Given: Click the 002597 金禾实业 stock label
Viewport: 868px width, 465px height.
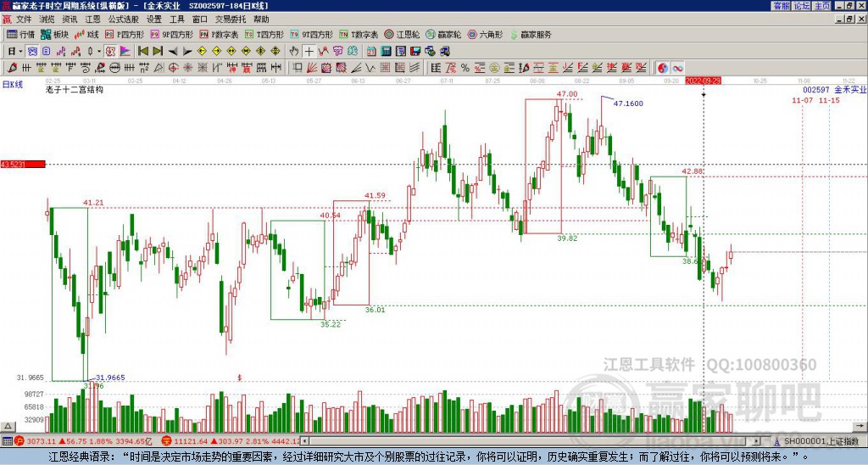Looking at the screenshot, I should (x=835, y=89).
